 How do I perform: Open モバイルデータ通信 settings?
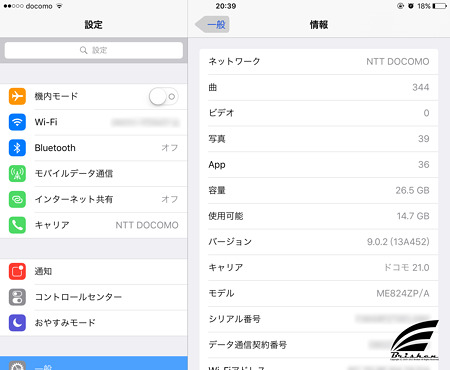click(94, 173)
